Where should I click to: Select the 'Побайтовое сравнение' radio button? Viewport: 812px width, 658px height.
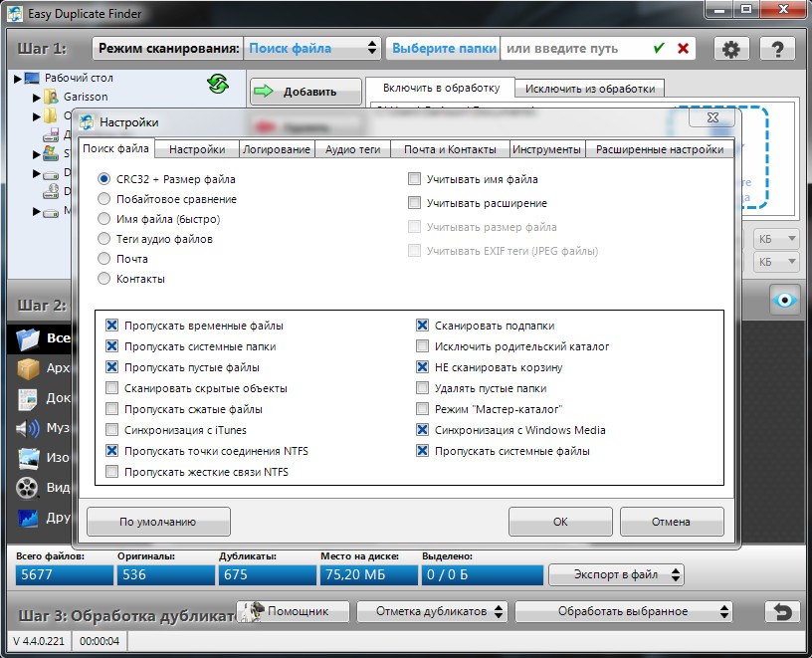(104, 199)
